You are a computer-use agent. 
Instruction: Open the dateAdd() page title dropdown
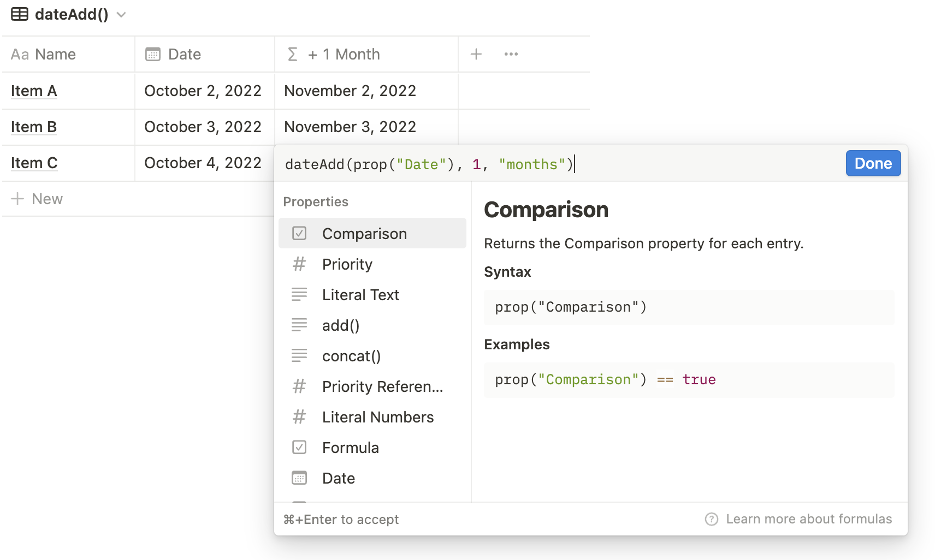pos(121,15)
